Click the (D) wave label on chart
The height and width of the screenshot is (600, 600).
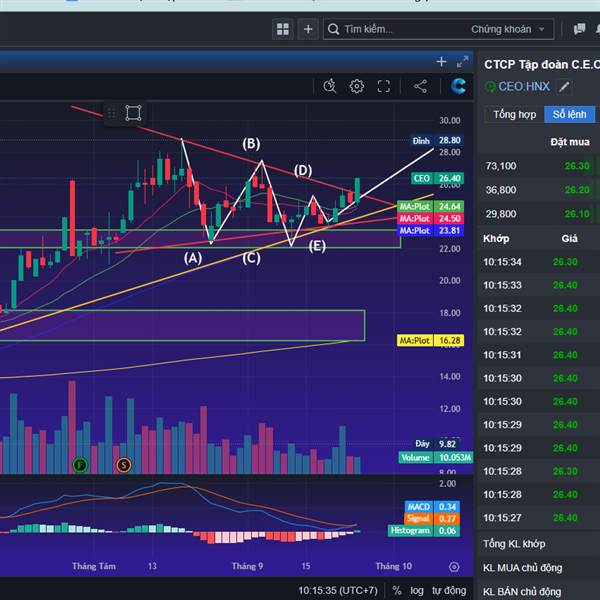pos(303,170)
